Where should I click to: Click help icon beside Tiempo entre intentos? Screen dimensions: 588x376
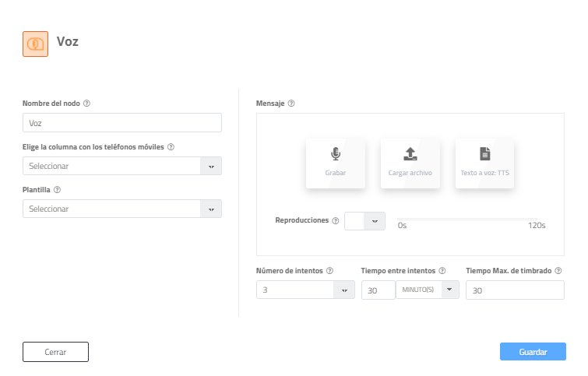[x=442, y=271]
